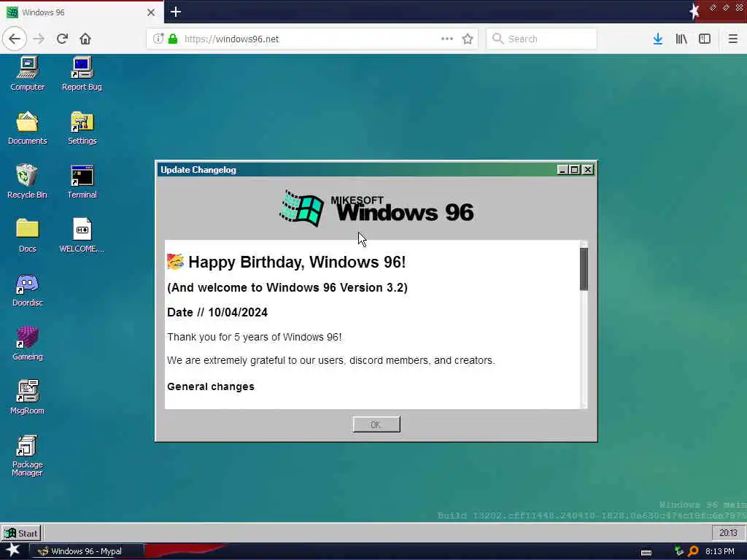Open the browser hamburger menu
Screen dimensions: 747x560
click(x=732, y=39)
